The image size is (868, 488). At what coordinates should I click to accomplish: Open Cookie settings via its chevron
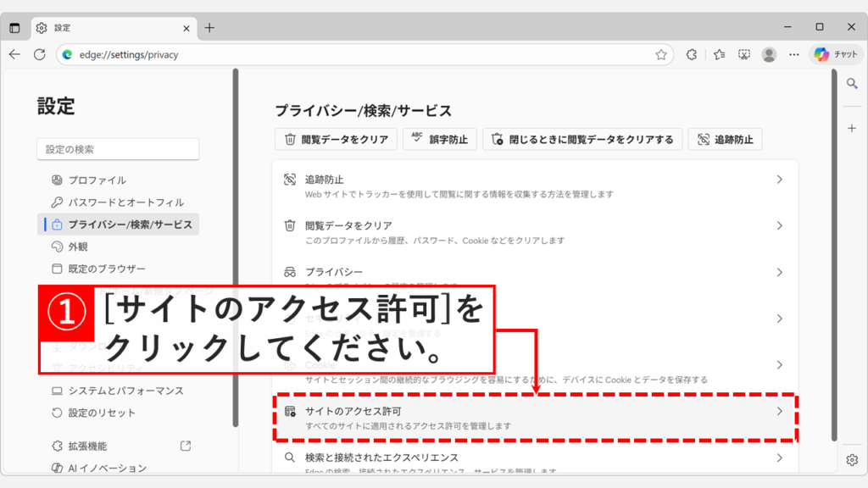(779, 365)
